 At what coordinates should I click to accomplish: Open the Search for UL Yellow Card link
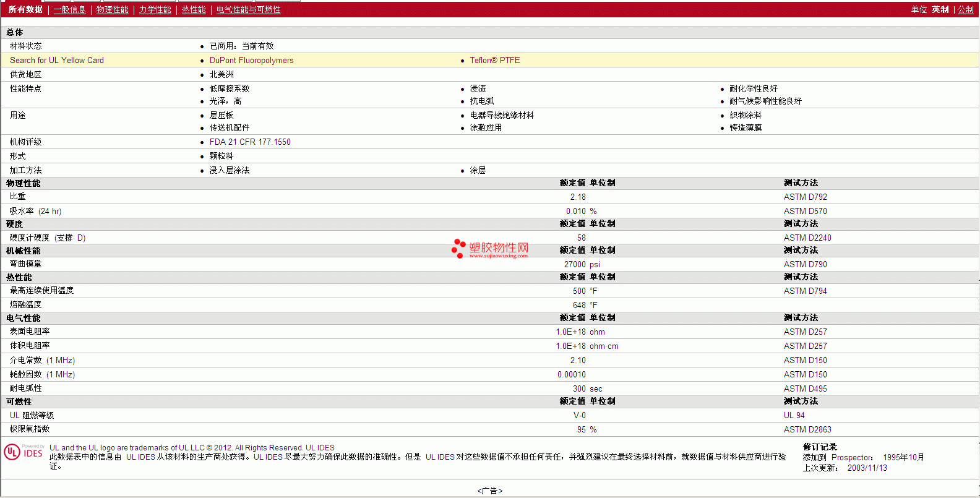tap(57, 61)
